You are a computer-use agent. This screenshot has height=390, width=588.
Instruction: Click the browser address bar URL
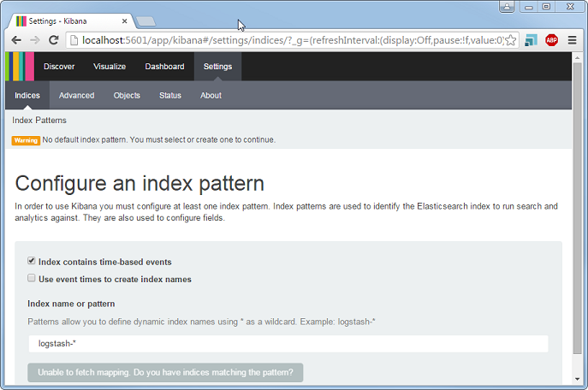pos(293,40)
